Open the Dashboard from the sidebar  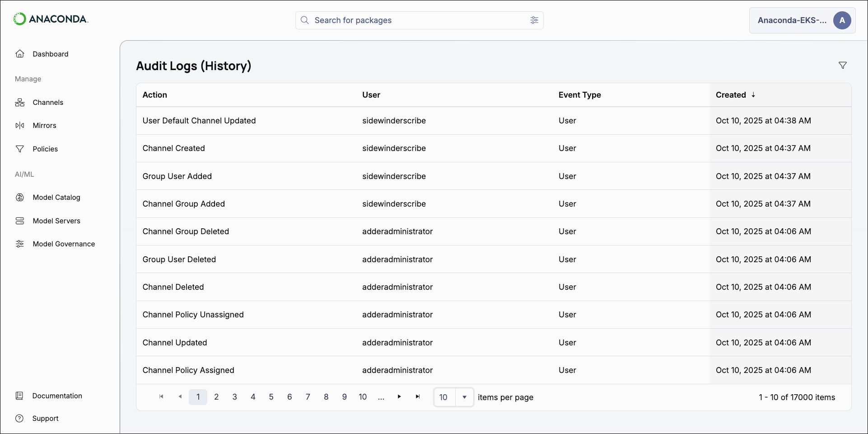50,54
